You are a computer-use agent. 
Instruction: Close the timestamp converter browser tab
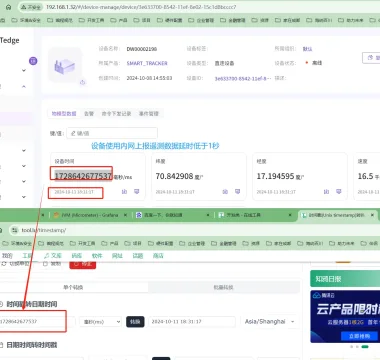(x=372, y=215)
